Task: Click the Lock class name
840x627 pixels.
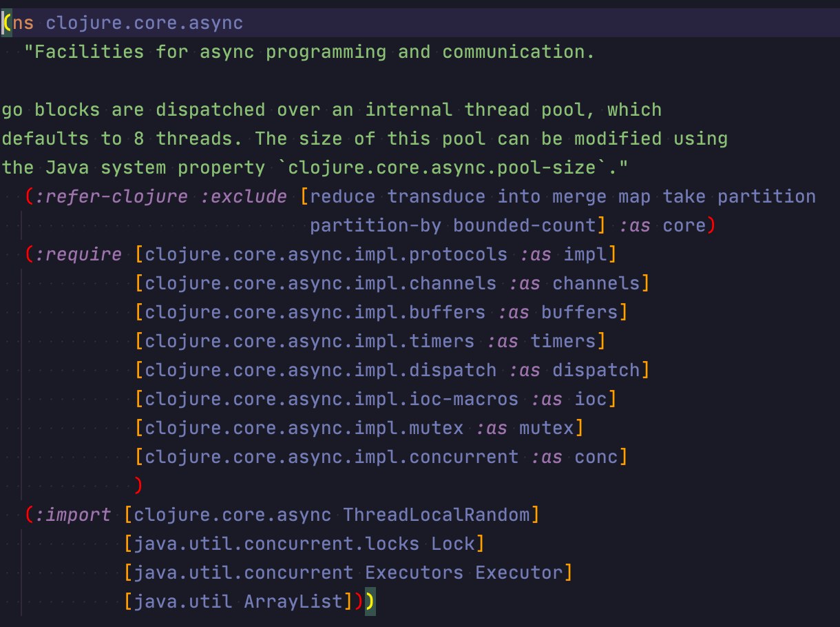Action: click(x=453, y=544)
